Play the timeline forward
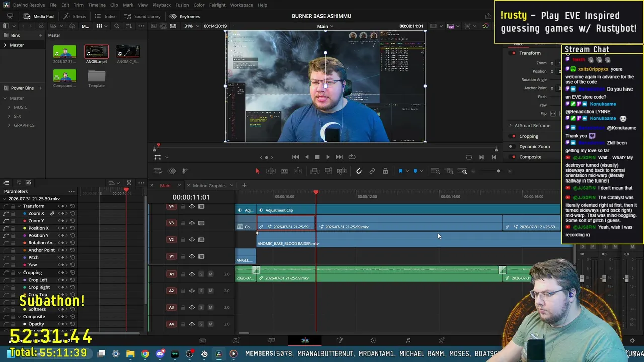The width and height of the screenshot is (644, 362). [328, 157]
